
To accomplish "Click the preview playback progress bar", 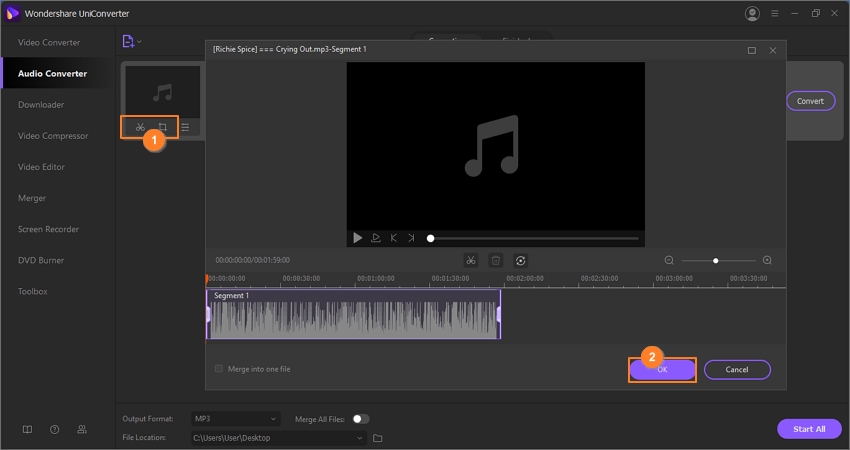I will (534, 238).
